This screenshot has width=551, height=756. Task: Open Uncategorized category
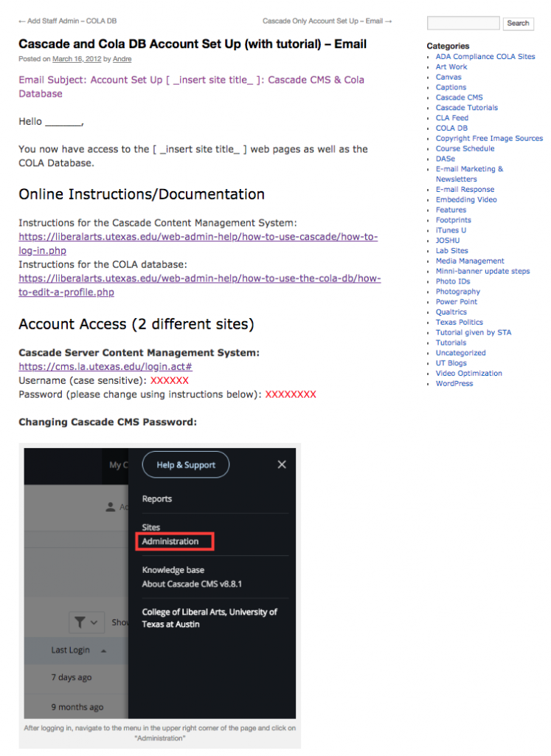[460, 353]
